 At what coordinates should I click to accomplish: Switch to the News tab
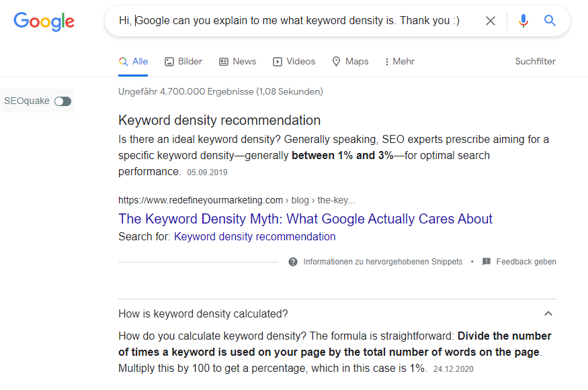tap(237, 62)
